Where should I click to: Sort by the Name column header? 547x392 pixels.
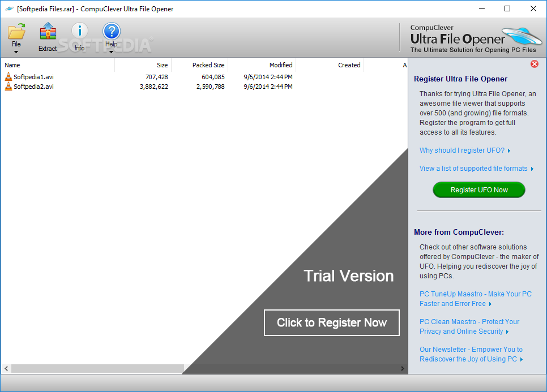pyautogui.click(x=58, y=65)
